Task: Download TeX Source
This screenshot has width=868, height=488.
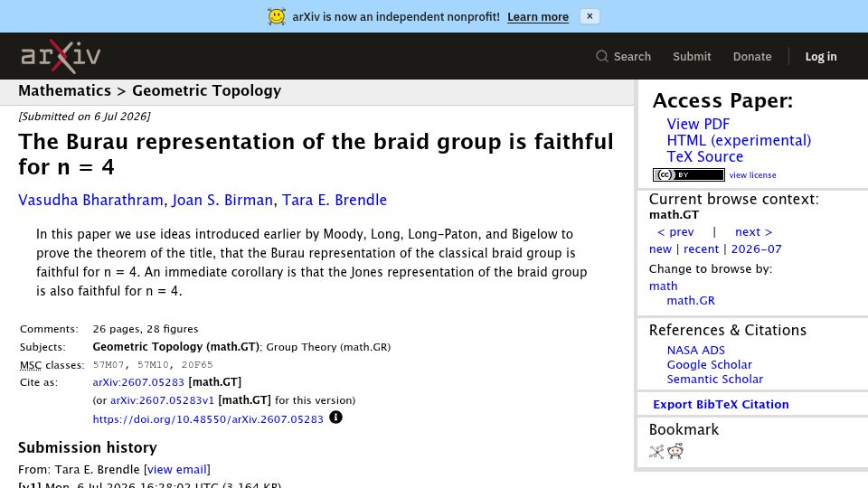Action: (704, 156)
